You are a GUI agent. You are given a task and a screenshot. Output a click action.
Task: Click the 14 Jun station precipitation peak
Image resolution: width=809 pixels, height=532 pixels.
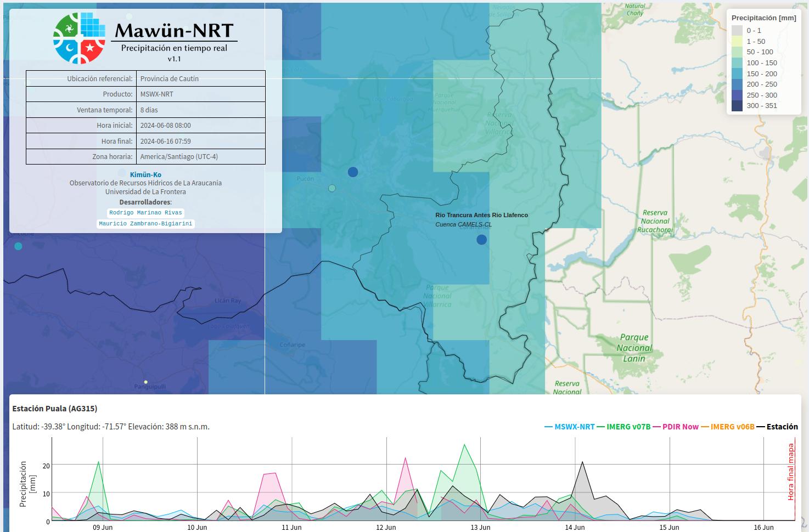(x=582, y=462)
